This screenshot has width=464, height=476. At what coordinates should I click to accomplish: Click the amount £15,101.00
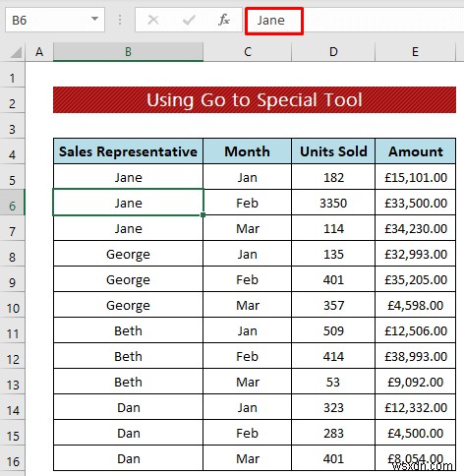pyautogui.click(x=416, y=177)
